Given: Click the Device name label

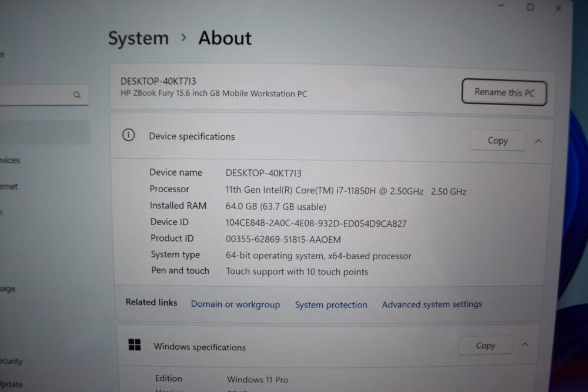Looking at the screenshot, I should [176, 172].
